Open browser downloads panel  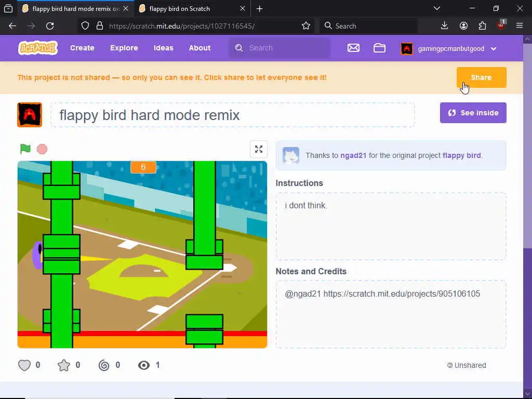pyautogui.click(x=445, y=26)
